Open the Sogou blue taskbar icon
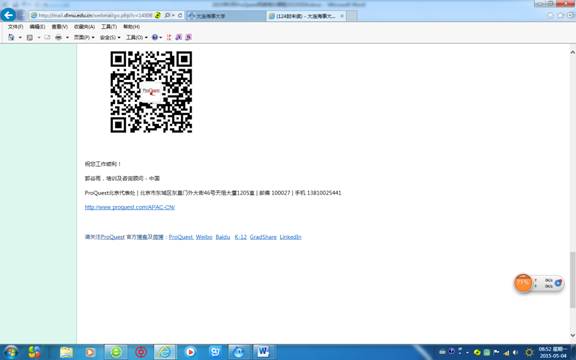 coord(215,352)
